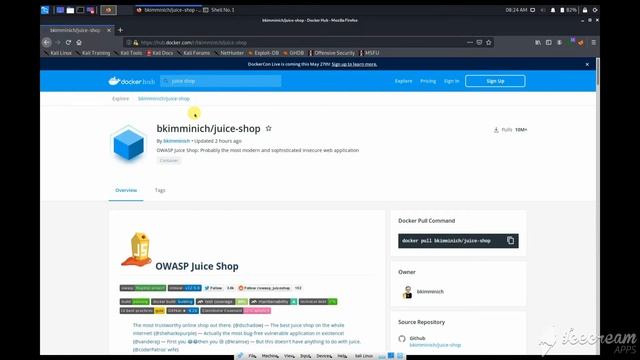The height and width of the screenshot is (360, 640).
Task: Open the Firefox hamburger menu
Action: [x=593, y=42]
